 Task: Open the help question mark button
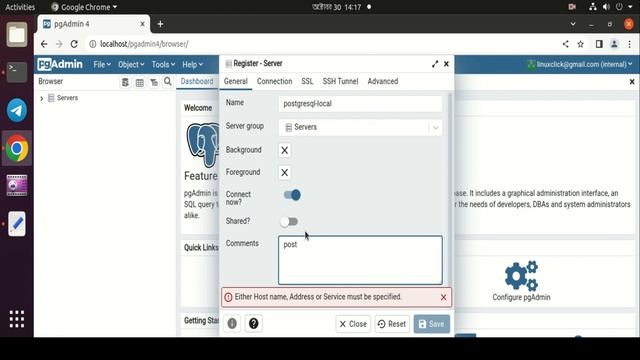tap(253, 324)
